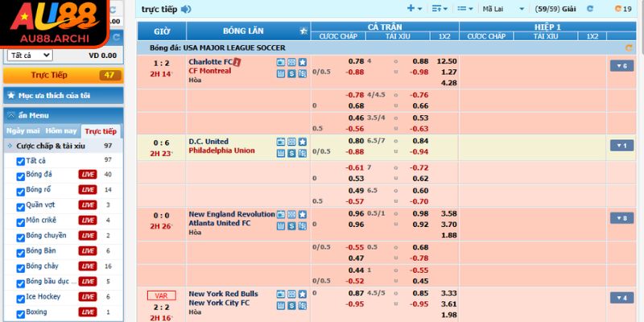Click the favorite star icon for Charlotte FC match
This screenshot has width=644, height=322.
302,62
